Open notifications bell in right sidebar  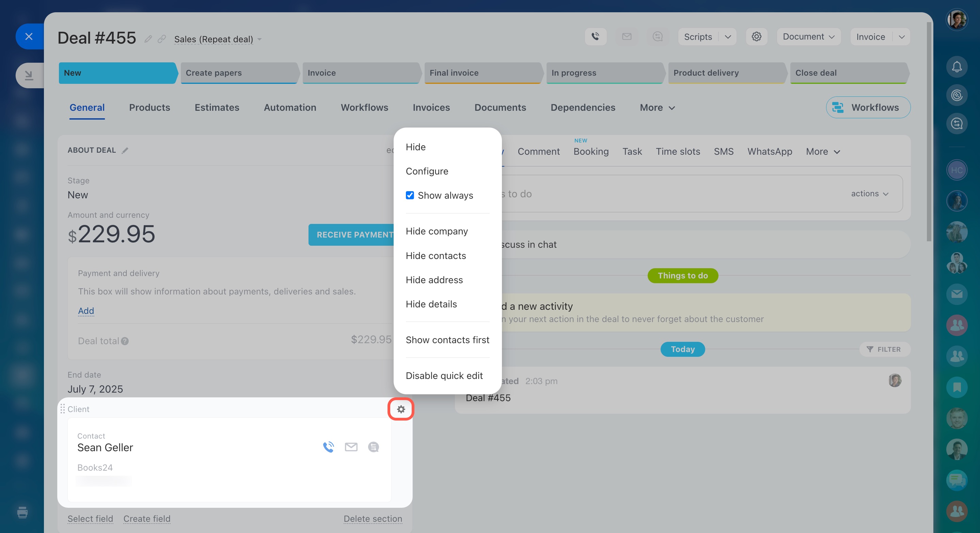pos(957,67)
